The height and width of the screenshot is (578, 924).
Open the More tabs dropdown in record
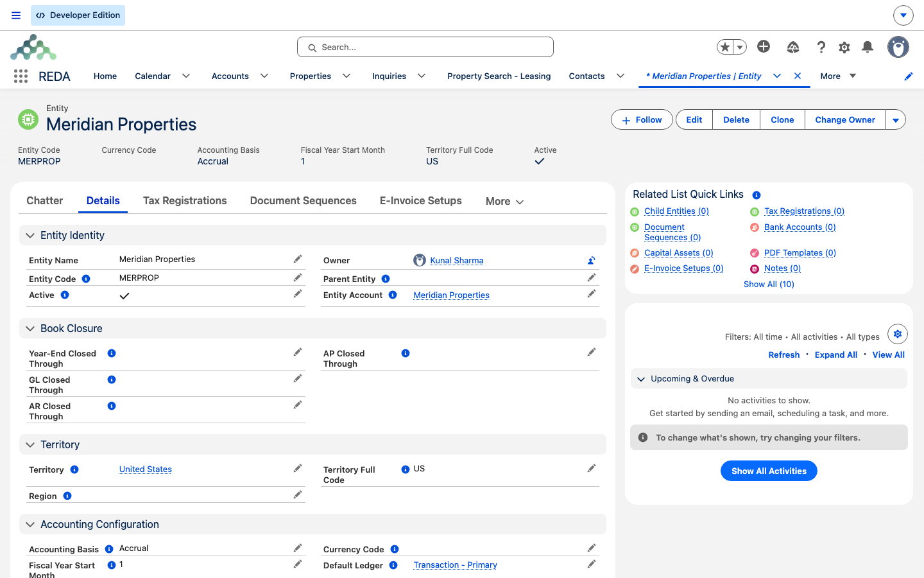tap(505, 201)
